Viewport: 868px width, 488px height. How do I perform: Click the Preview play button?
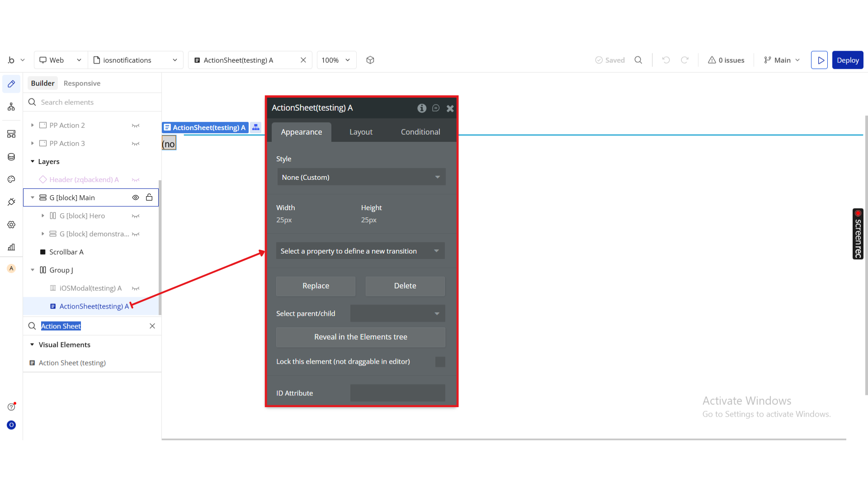click(x=819, y=60)
